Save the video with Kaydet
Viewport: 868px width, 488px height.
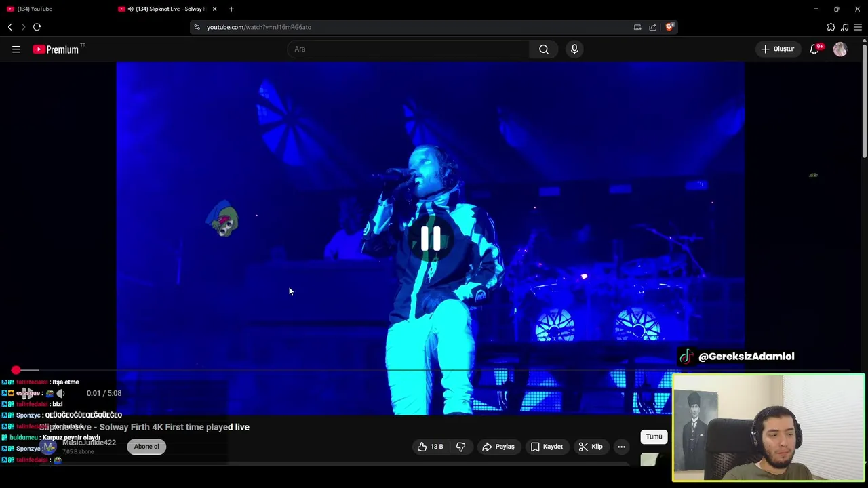(547, 447)
